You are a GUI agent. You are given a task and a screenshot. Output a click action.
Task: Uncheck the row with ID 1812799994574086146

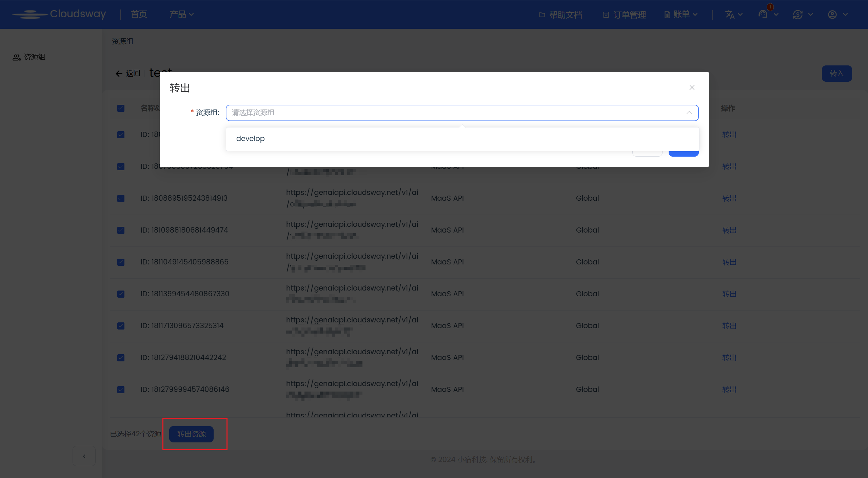121,390
